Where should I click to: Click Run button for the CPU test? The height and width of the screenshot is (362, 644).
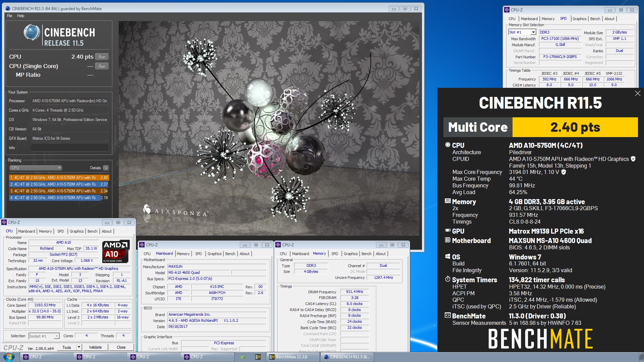102,57
